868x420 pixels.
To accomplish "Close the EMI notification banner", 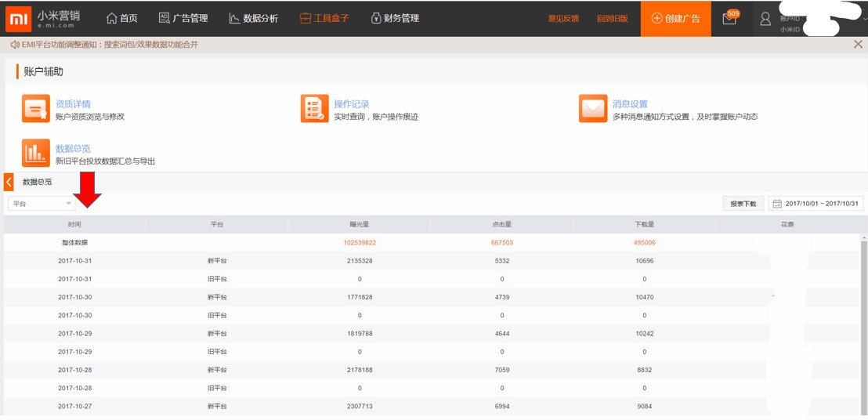I will pyautogui.click(x=858, y=45).
